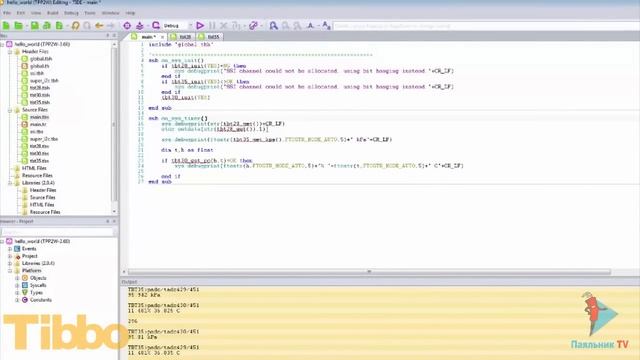
Task: Open the Edit menu
Action: click(20, 13)
